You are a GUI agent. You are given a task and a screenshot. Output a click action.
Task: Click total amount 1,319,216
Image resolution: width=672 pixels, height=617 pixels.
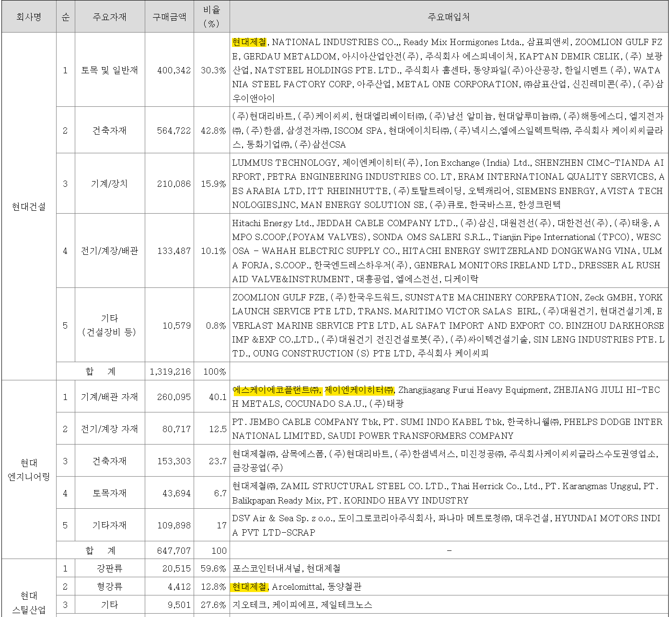point(170,371)
